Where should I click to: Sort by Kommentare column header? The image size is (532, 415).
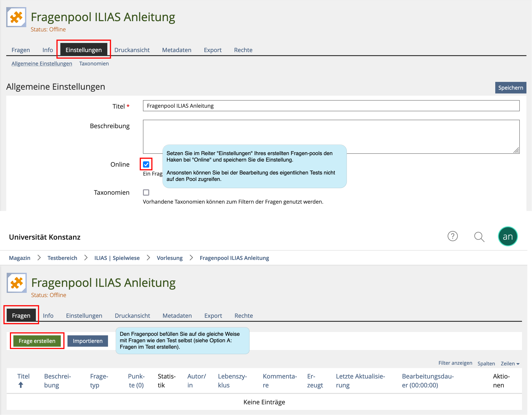[280, 381]
